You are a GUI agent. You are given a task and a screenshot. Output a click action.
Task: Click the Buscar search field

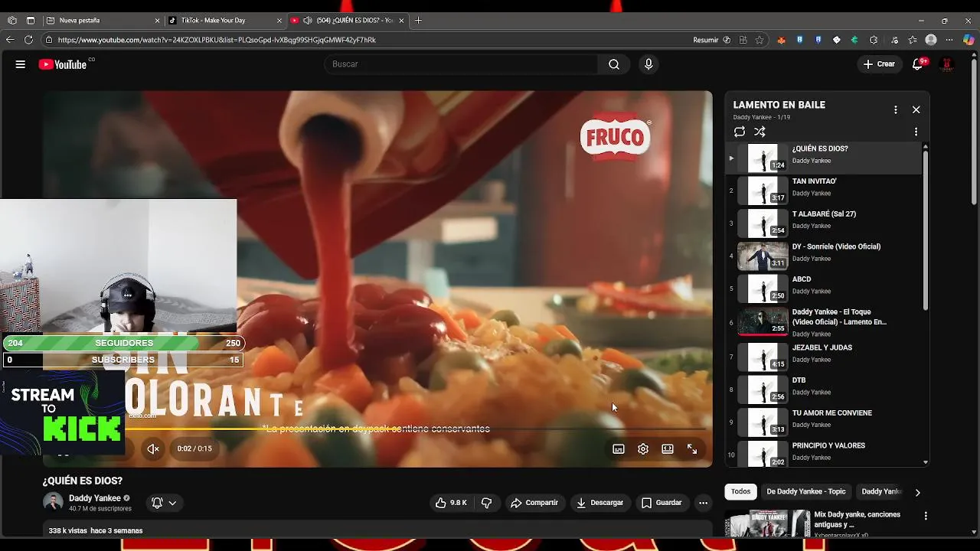click(462, 64)
